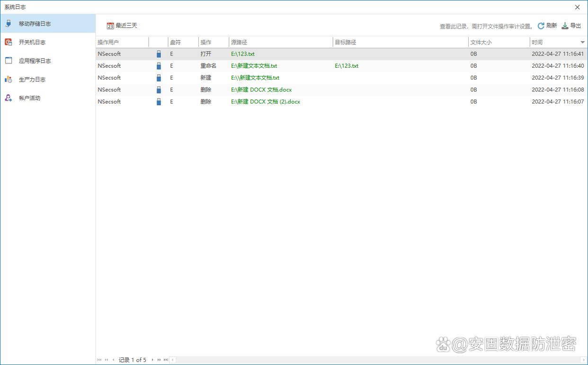Click the 开关机日志 power icon
Image resolution: width=588 pixels, height=365 pixels.
pos(9,42)
